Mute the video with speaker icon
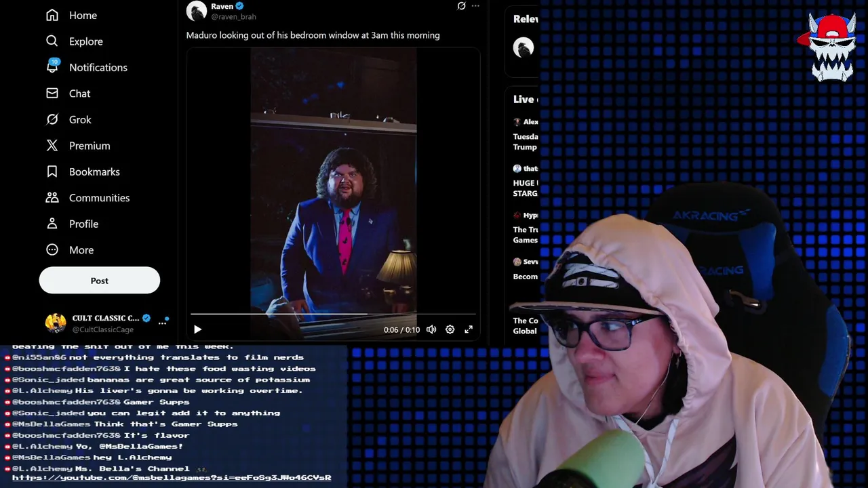Viewport: 868px width, 488px height. pyautogui.click(x=431, y=329)
